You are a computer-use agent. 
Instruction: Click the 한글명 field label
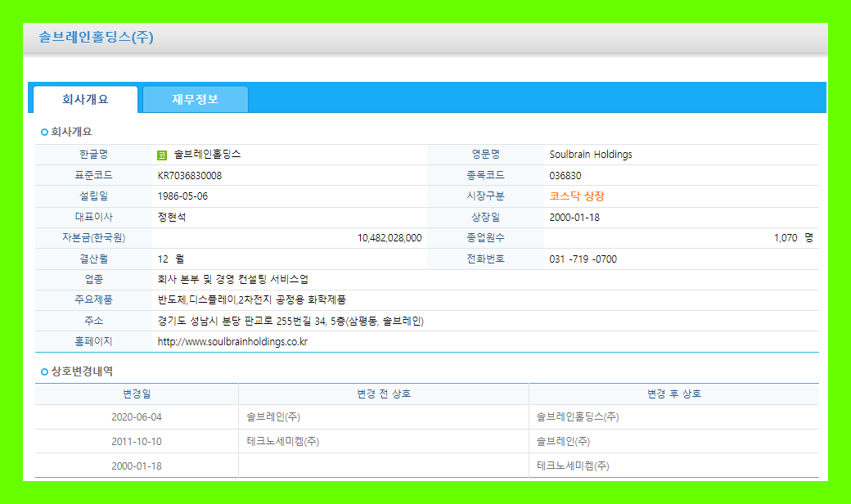(x=93, y=155)
